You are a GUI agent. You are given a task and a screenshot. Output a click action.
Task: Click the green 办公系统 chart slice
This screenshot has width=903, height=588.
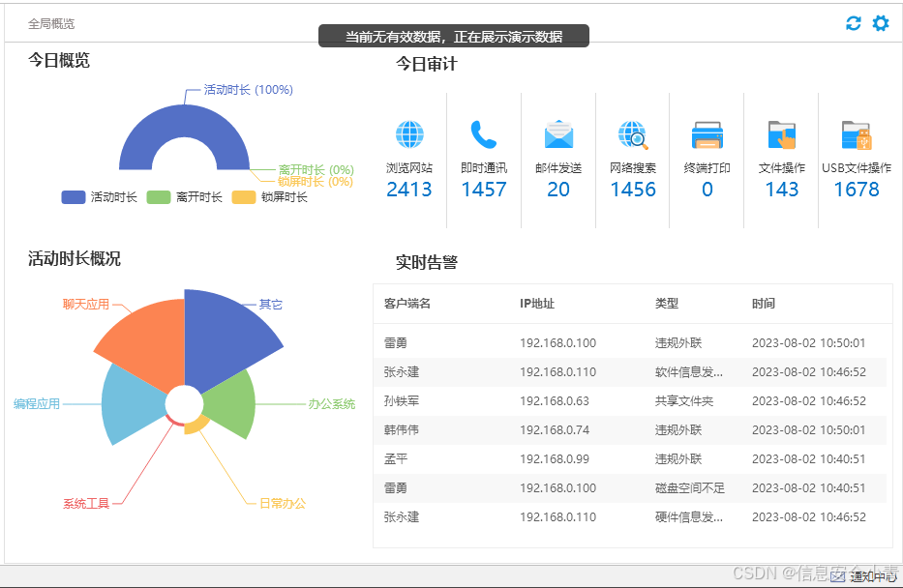point(233,404)
